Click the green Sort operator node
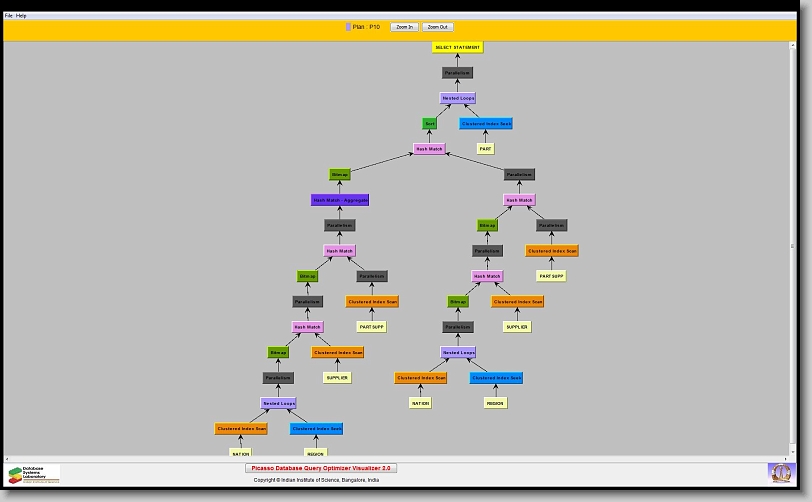Viewport: 812px width, 502px height. [x=430, y=124]
